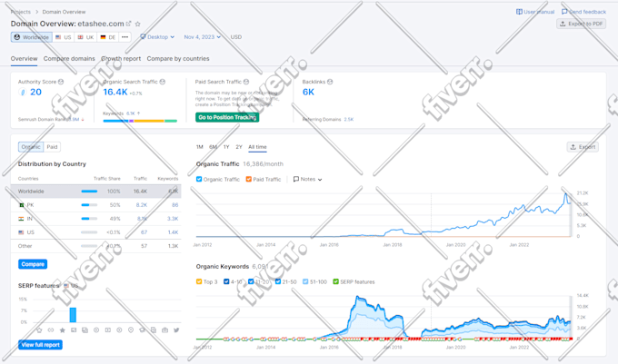Star the etashee.com domain as favorite
This screenshot has width=618, height=364.
tap(138, 24)
